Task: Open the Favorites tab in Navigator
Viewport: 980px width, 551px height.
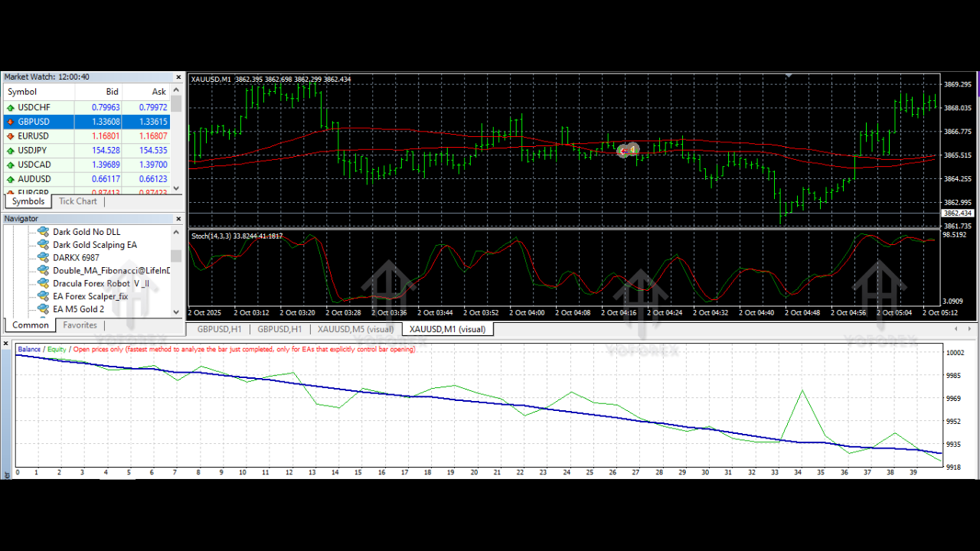Action: tap(80, 325)
